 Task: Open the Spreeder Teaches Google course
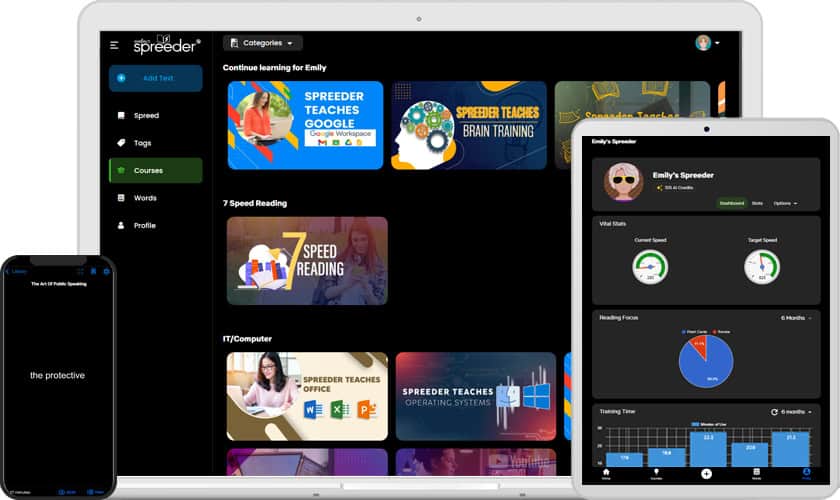click(x=305, y=125)
